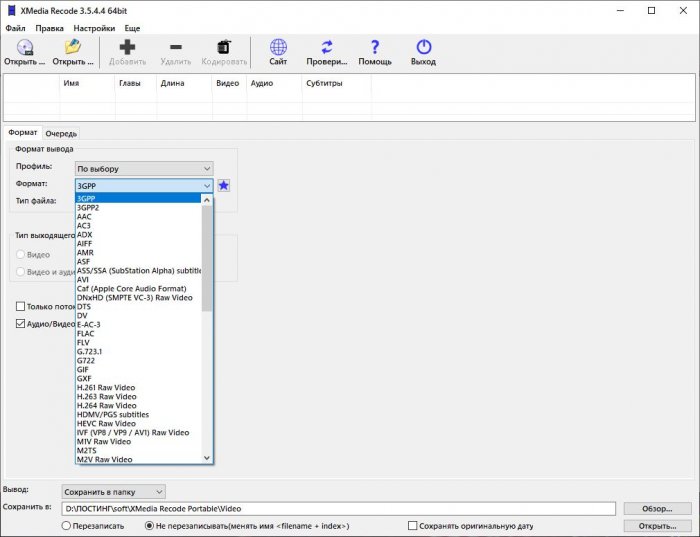The image size is (700, 537).
Task: Select the Перезаписать radio button
Action: (66, 526)
